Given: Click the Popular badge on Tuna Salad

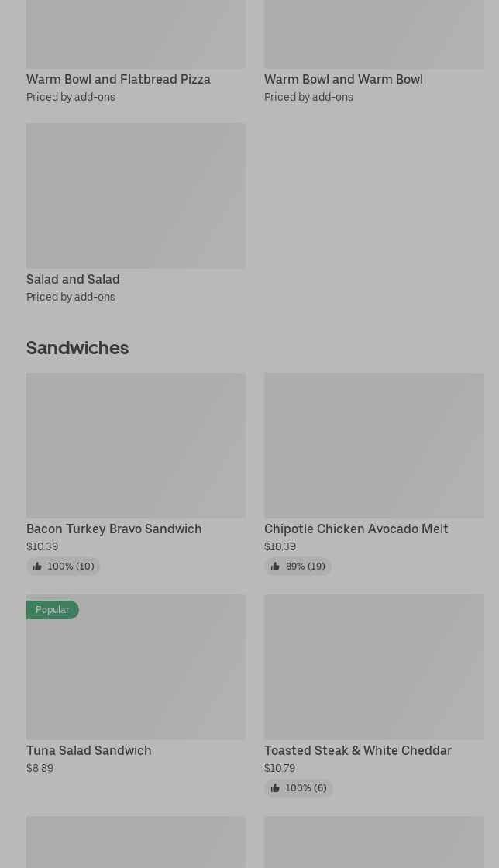Looking at the screenshot, I should coord(53,610).
